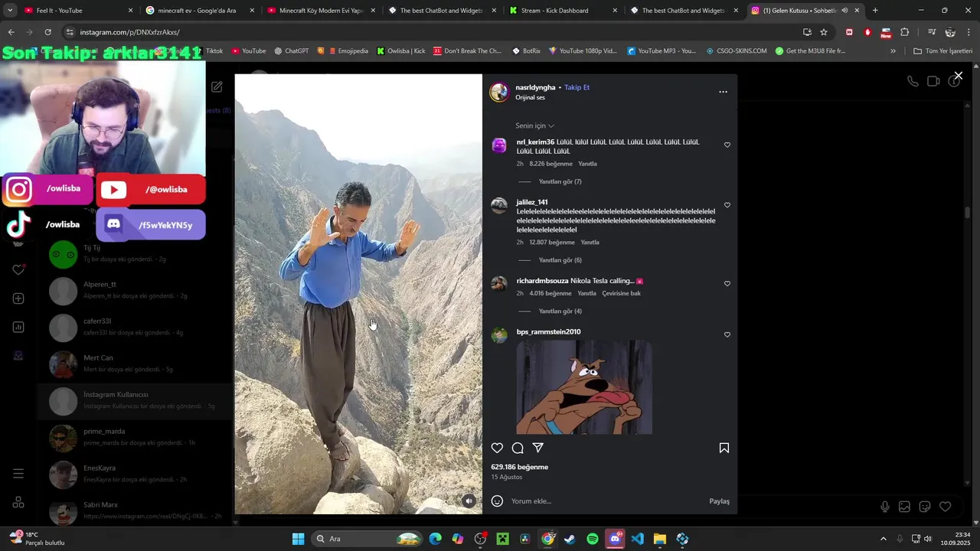Start a video call with camera icon

(x=933, y=81)
